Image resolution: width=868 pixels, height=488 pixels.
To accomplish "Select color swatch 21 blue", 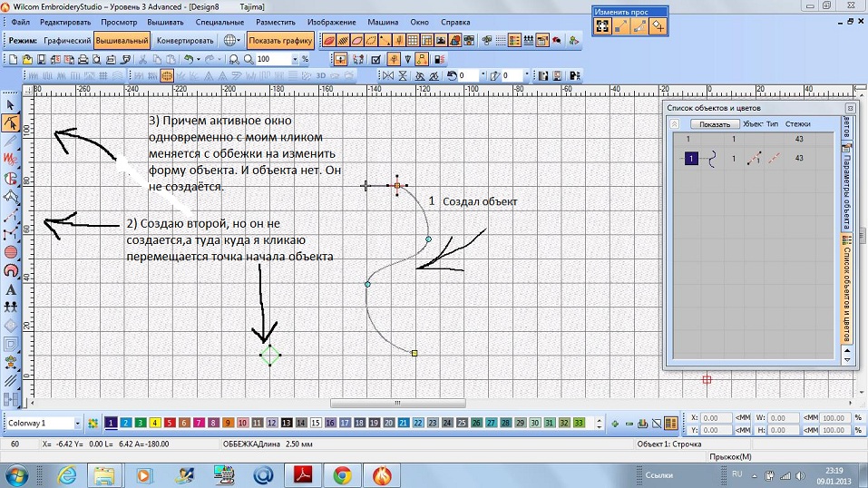I will (x=403, y=424).
